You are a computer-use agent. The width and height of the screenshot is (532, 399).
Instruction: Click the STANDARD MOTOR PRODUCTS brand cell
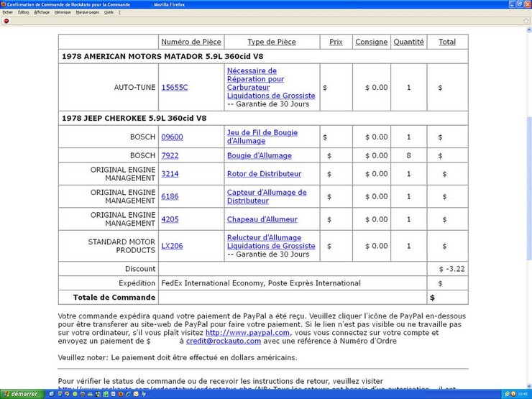tap(109, 246)
